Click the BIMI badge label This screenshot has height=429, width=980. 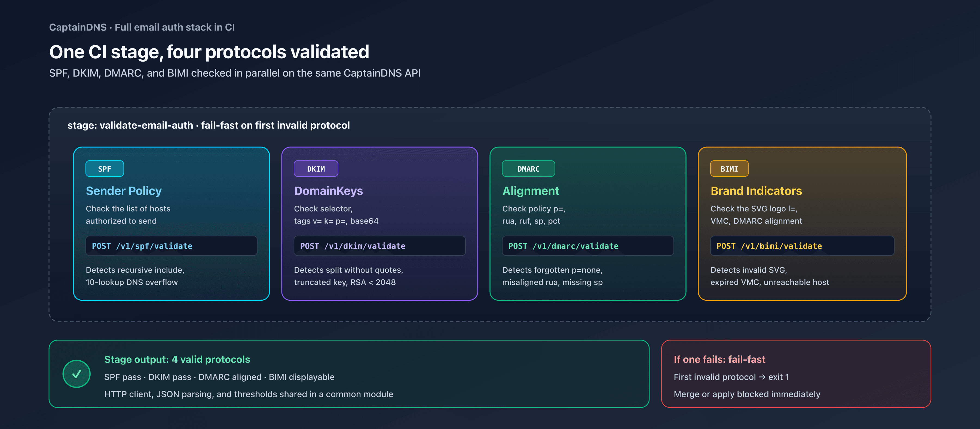pos(729,169)
